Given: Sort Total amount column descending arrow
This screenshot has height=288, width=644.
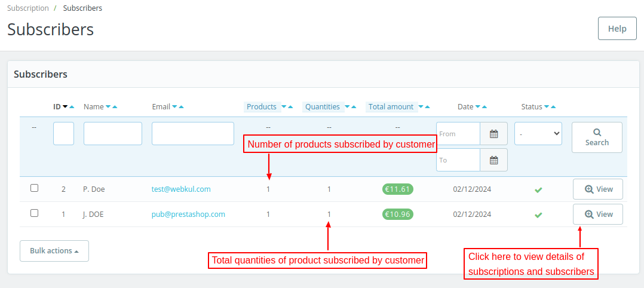Looking at the screenshot, I should (421, 107).
